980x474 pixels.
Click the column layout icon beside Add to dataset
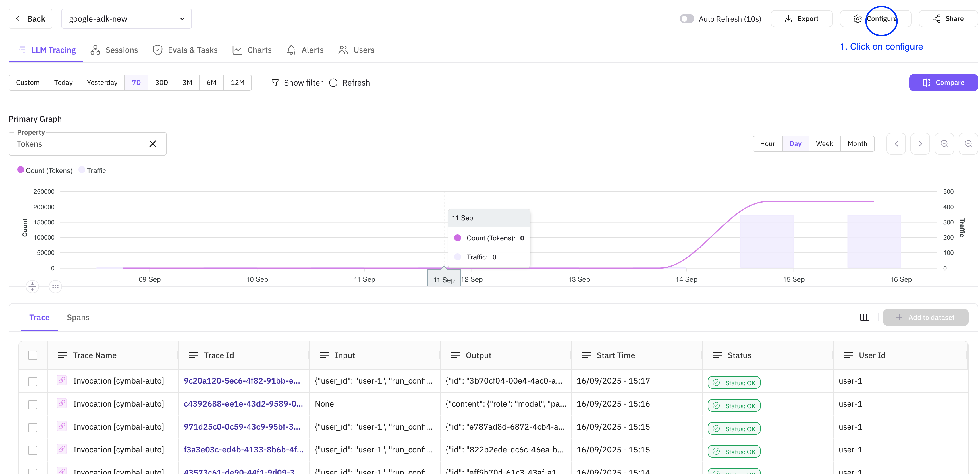tap(864, 317)
